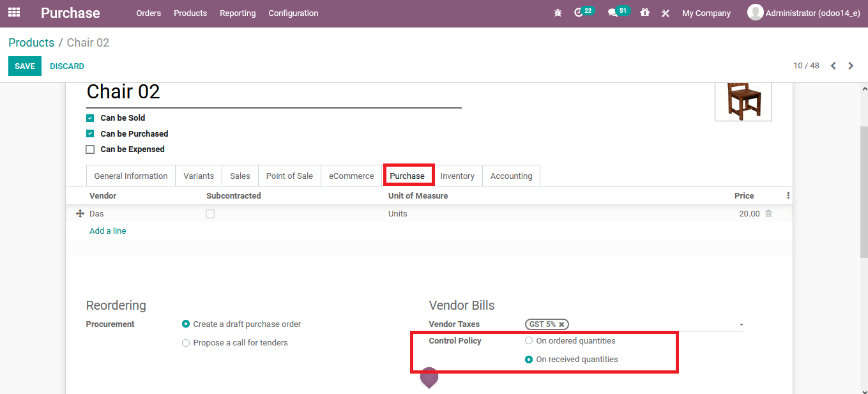The width and height of the screenshot is (868, 394).
Task: Click the chair product image thumbnail
Action: coord(743,101)
